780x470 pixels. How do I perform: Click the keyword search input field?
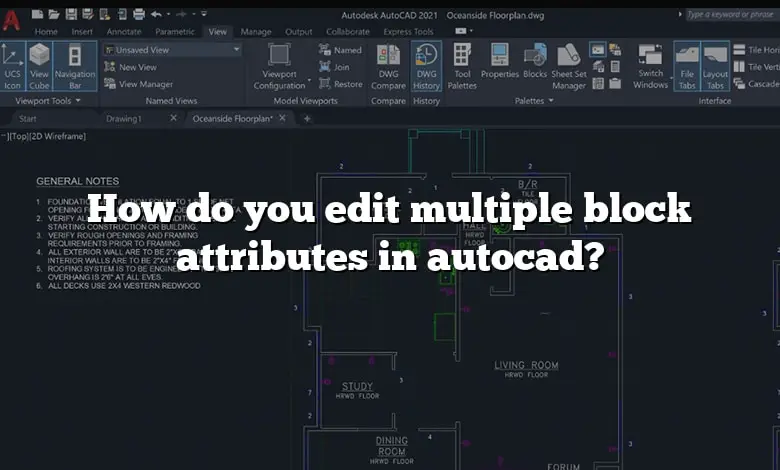click(730, 14)
